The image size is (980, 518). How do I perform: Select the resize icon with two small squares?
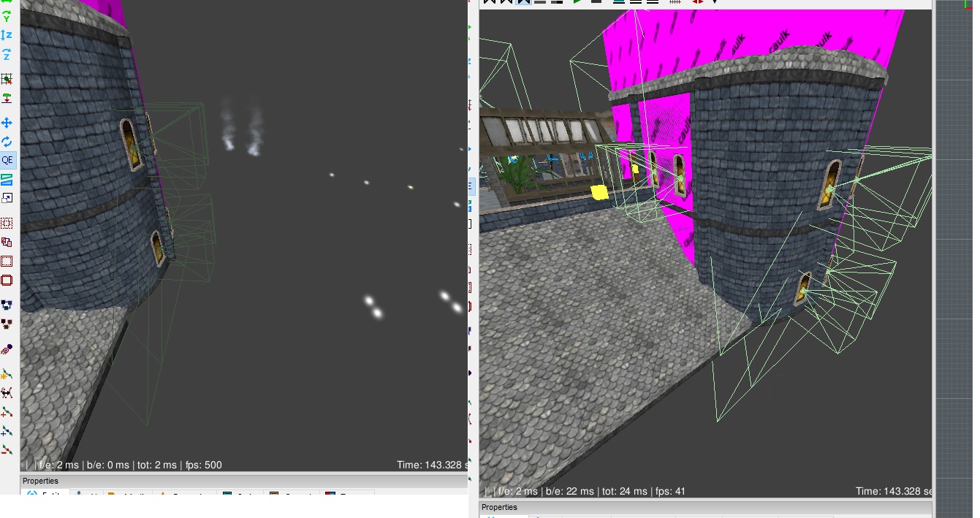(7, 198)
